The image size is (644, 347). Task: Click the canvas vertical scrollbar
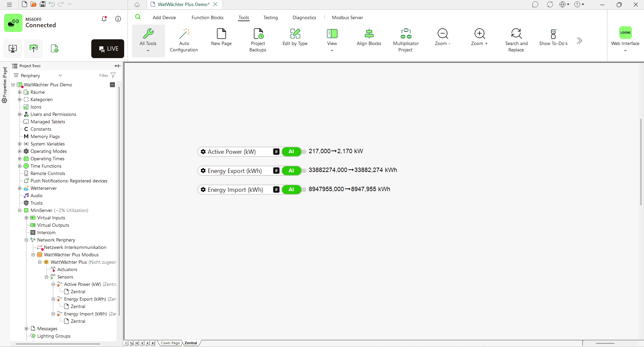(x=641, y=162)
